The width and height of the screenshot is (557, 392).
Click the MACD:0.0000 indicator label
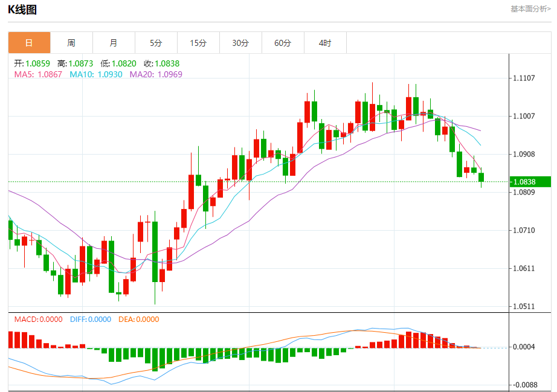click(x=39, y=319)
